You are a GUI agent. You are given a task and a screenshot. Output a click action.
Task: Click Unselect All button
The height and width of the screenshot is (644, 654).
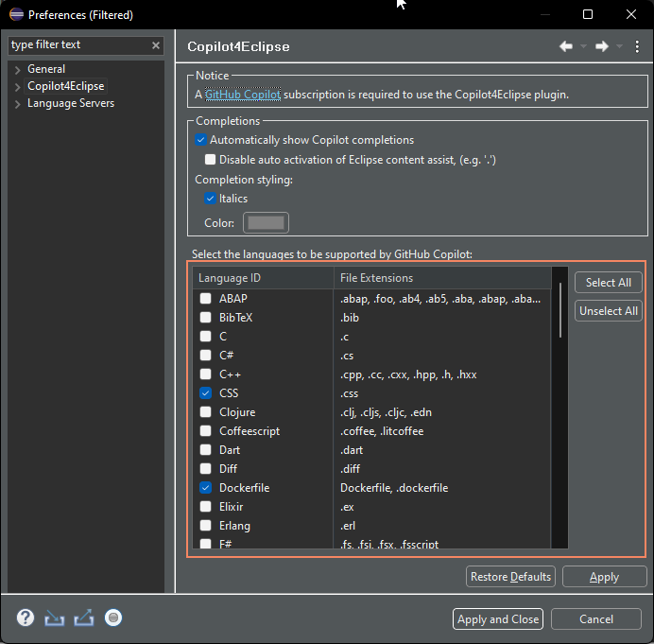tap(608, 311)
